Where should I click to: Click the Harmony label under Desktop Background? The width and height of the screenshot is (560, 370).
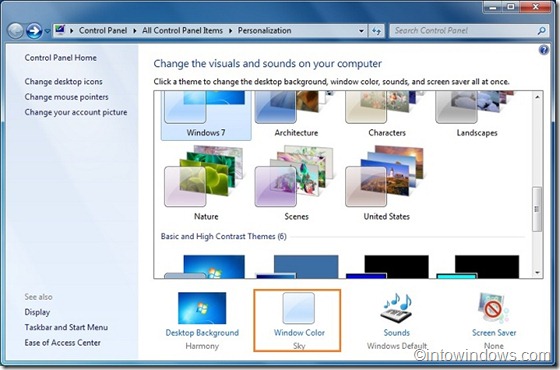pos(202,346)
